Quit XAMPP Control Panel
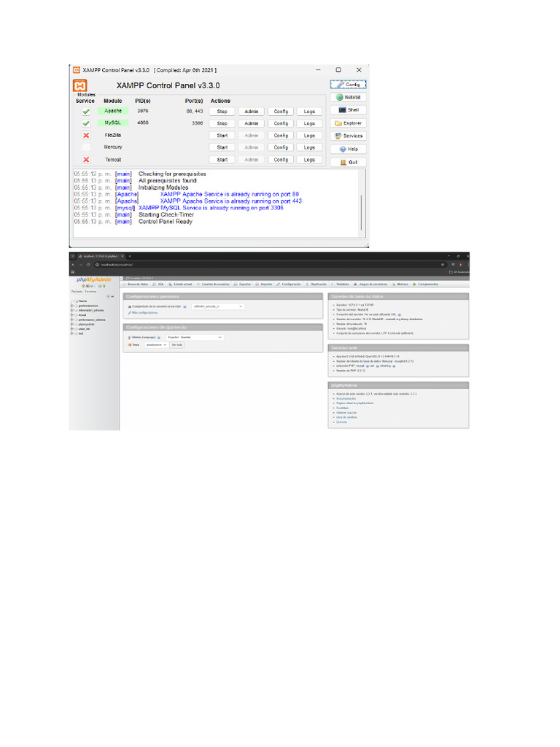560x747 pixels. click(348, 162)
